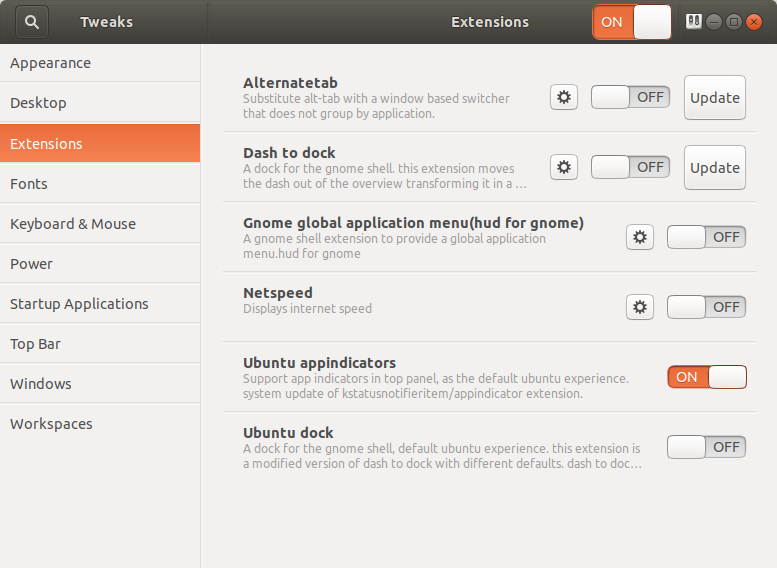This screenshot has width=777, height=568.
Task: Select Windows in the sidebar
Action: (x=100, y=384)
